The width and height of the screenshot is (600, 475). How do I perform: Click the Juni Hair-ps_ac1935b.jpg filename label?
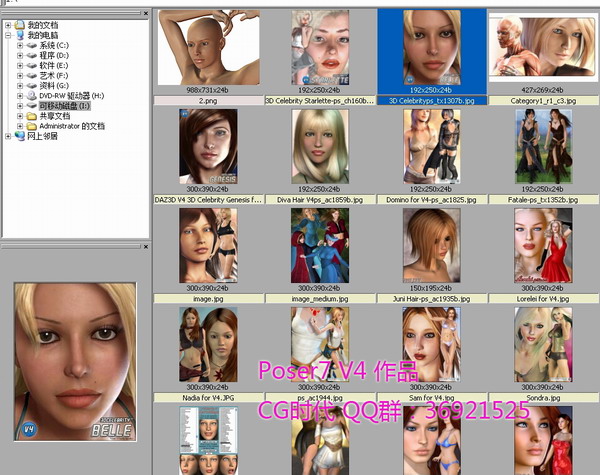click(432, 299)
